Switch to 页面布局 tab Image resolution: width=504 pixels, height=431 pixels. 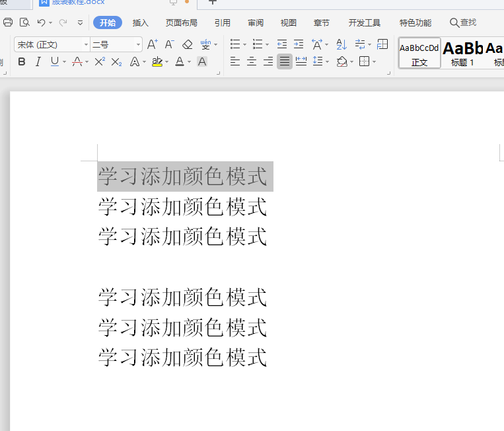point(181,23)
